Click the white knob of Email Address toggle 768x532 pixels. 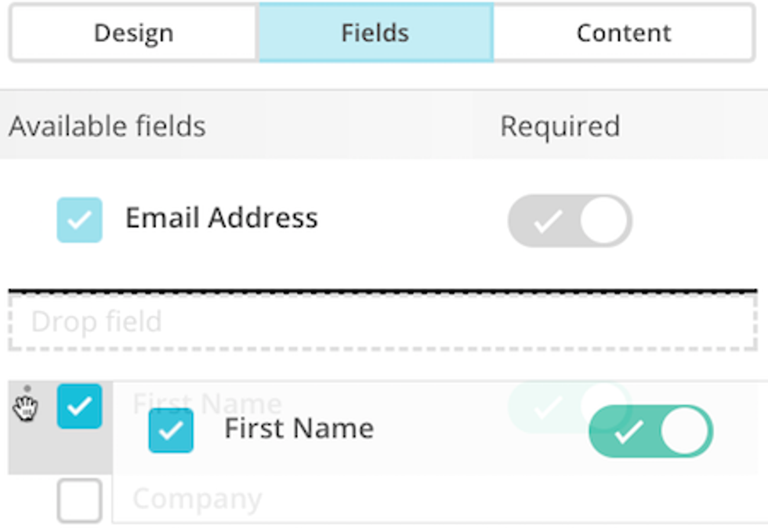coord(605,221)
